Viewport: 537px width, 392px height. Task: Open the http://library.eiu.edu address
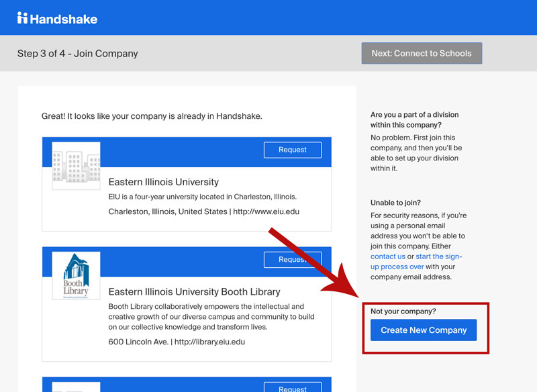point(208,342)
